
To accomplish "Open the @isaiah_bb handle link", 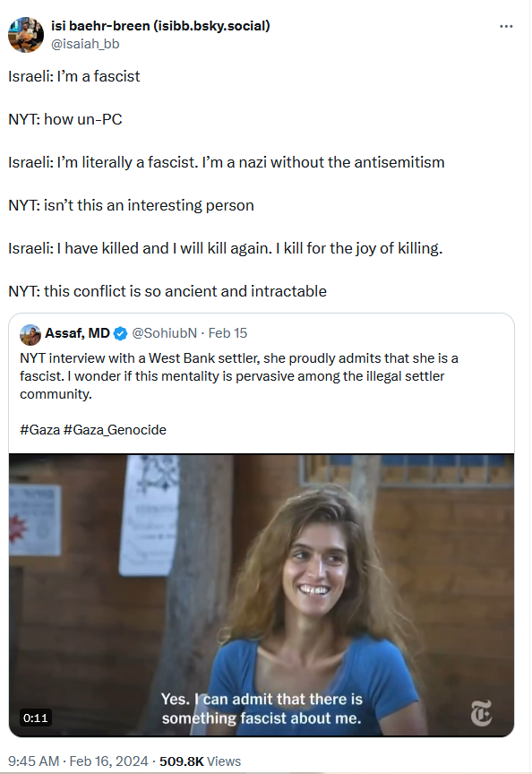I will [85, 44].
